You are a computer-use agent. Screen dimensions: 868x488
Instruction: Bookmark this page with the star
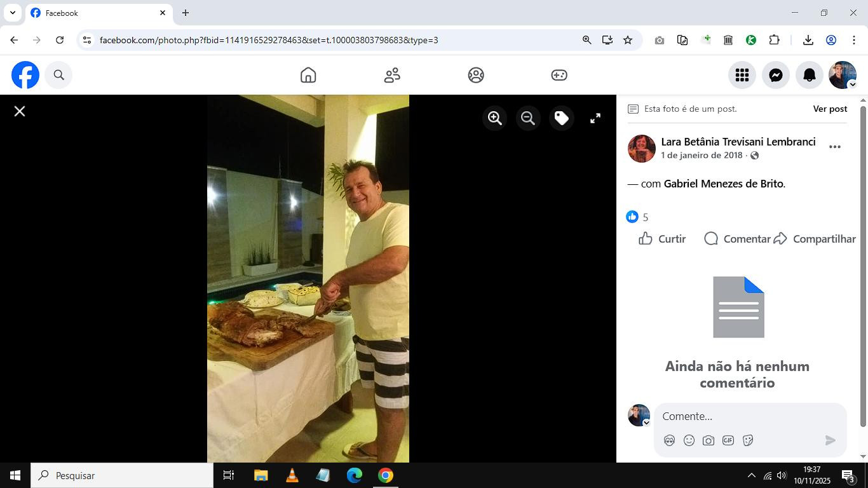[x=628, y=40]
